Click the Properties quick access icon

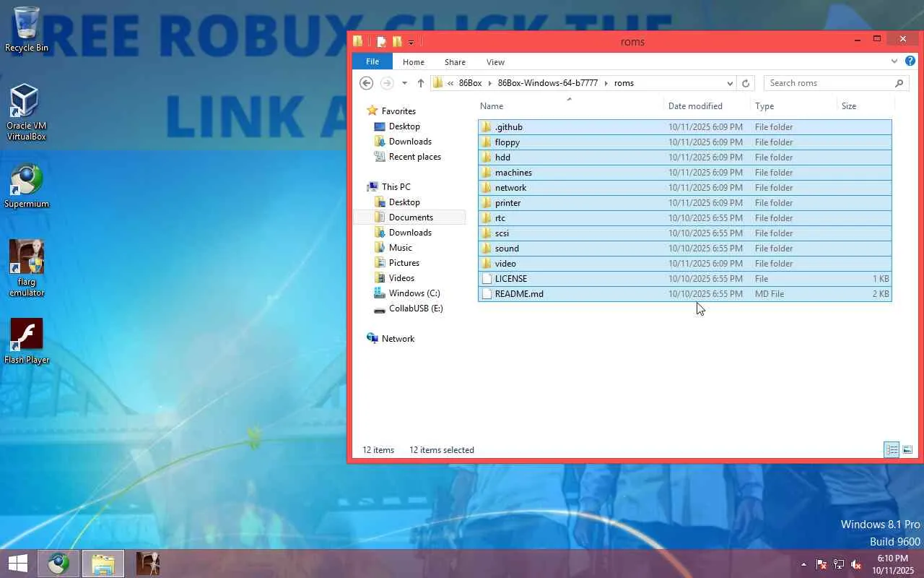tap(381, 42)
